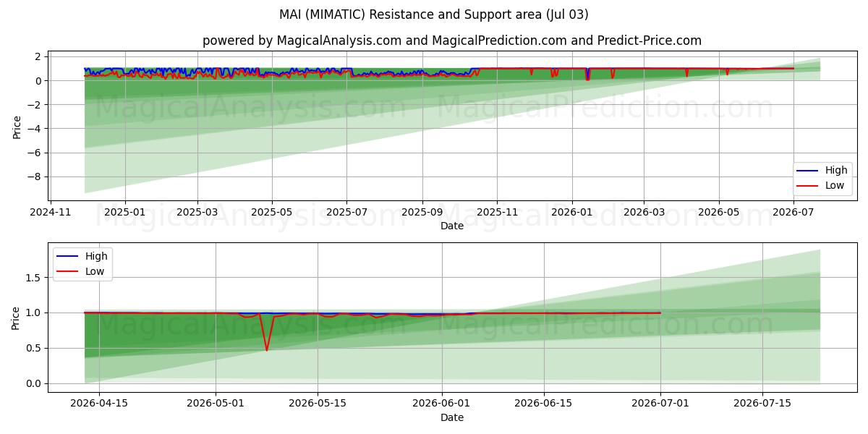
Task: Click the x-axis label '2025-03' on the top chart
Action: (x=197, y=213)
